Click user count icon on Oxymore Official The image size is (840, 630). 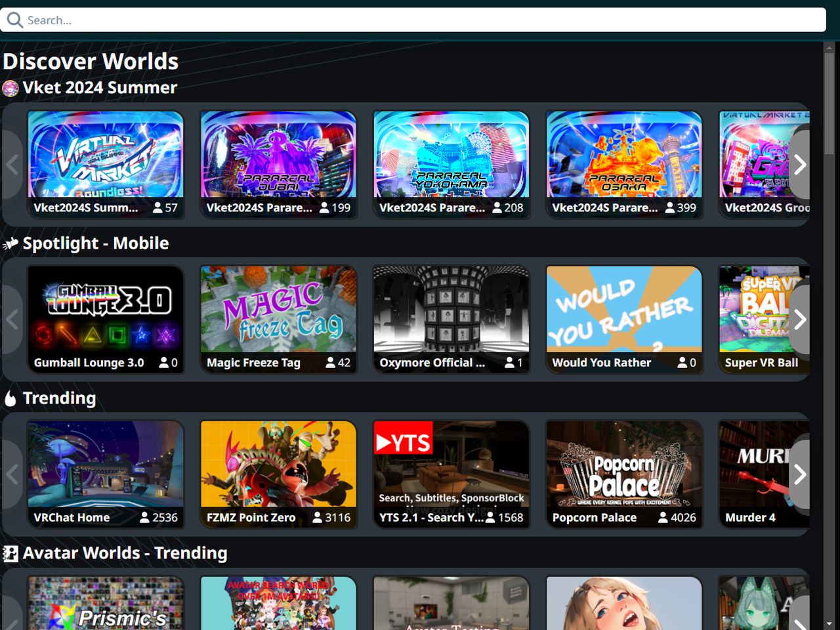pyautogui.click(x=509, y=362)
